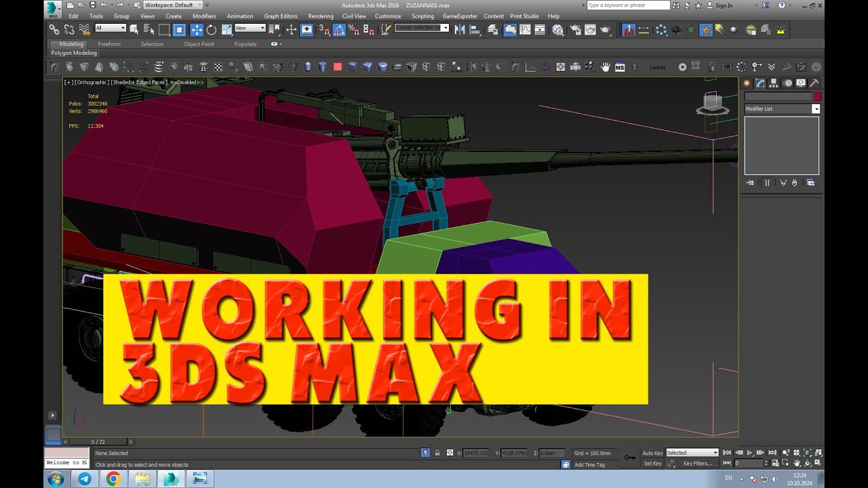Click Select and Manipulate icon
Viewport: 868px width, 488px height.
[292, 30]
